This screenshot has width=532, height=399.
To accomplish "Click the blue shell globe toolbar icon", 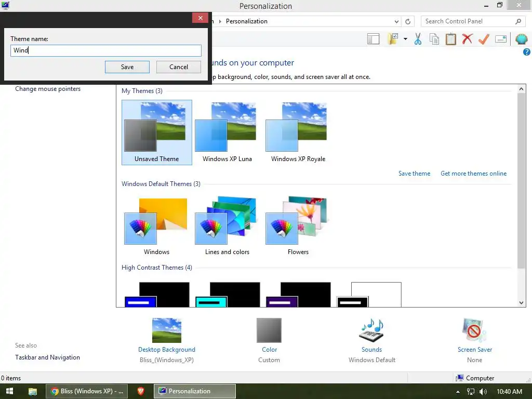I will [x=522, y=38].
